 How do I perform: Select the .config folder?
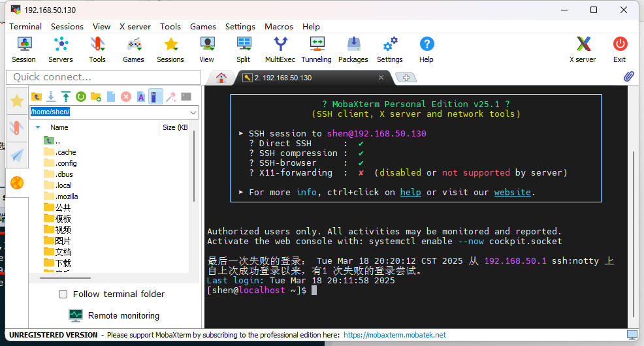[60, 163]
